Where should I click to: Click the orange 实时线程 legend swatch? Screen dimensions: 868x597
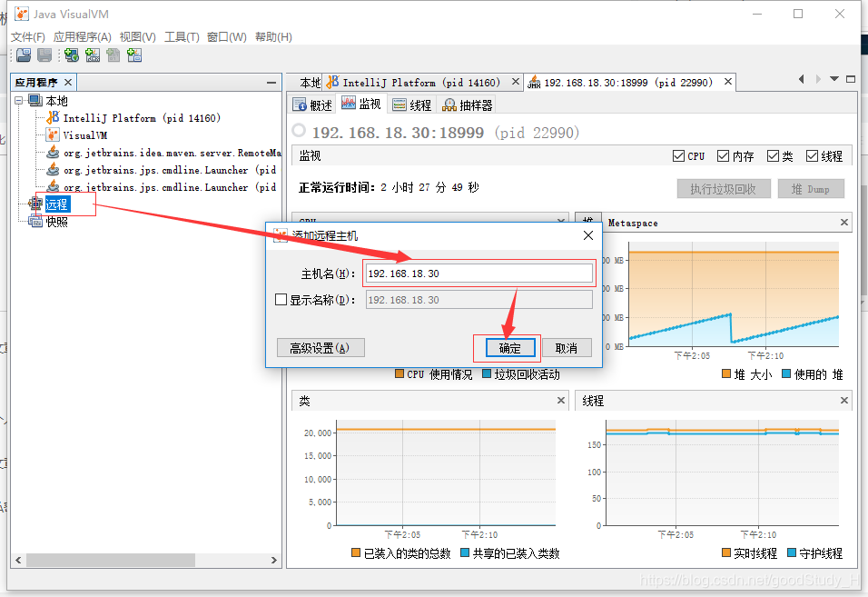[726, 552]
